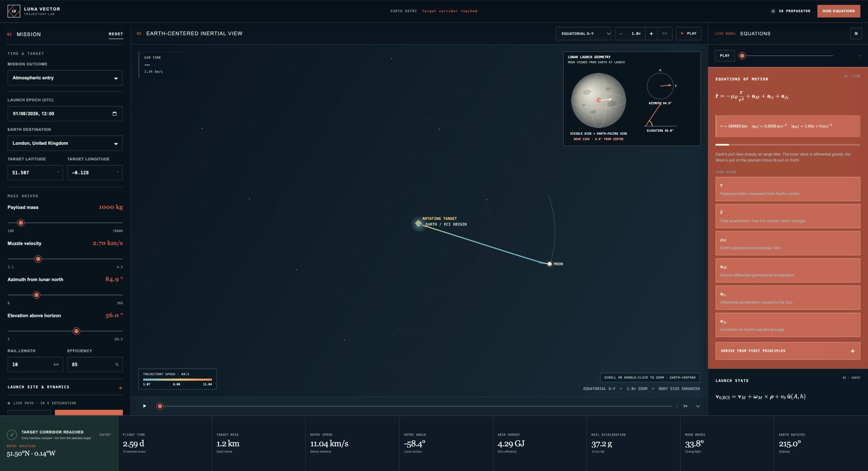Zoom in with the plus icon

pos(651,34)
